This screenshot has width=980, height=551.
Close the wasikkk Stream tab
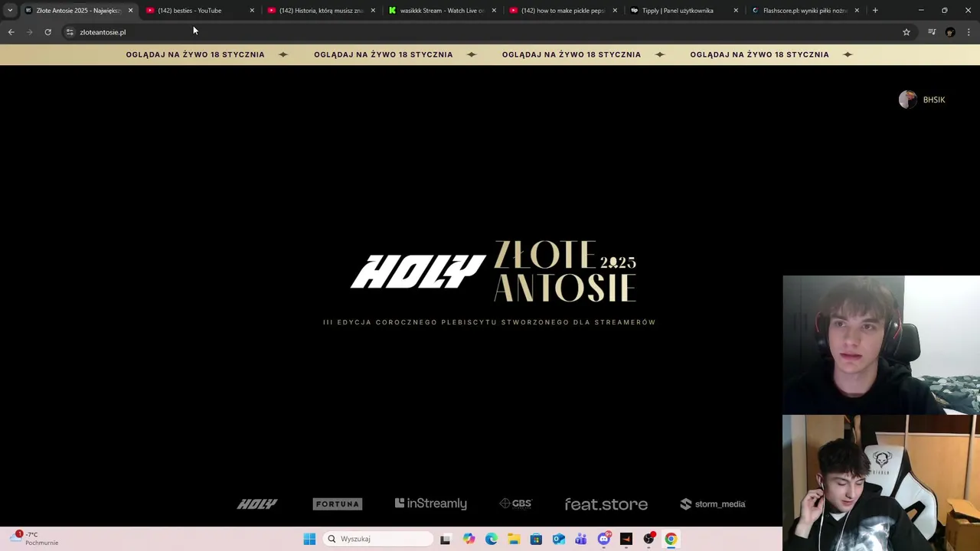coord(494,11)
